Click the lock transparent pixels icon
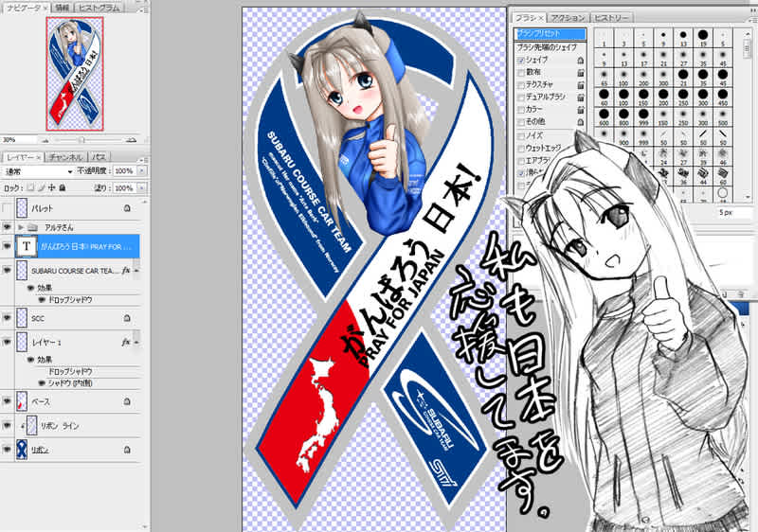Viewport: 758px width, 532px height. tap(30, 187)
